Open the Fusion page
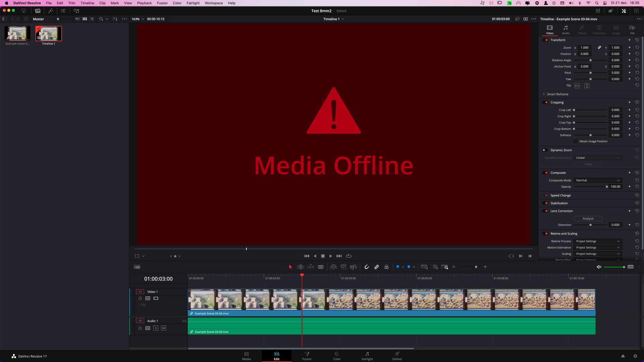Image resolution: width=644 pixels, height=362 pixels. pyautogui.click(x=307, y=356)
